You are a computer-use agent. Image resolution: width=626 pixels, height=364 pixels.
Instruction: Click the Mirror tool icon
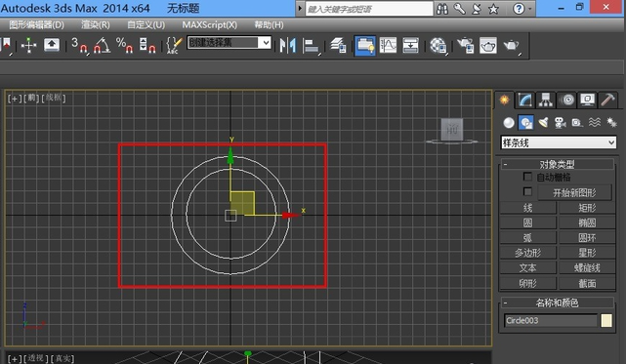(288, 45)
